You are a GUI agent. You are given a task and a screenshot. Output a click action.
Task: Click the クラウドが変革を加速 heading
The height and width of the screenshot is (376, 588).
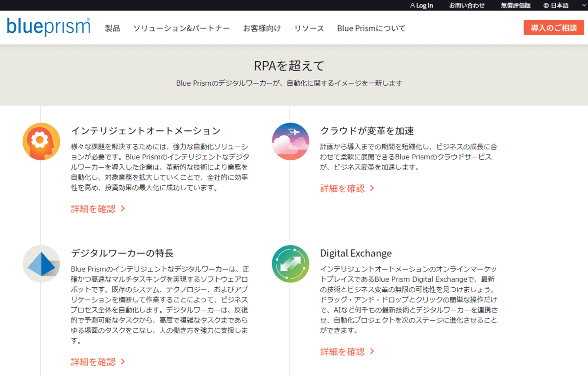pos(367,131)
